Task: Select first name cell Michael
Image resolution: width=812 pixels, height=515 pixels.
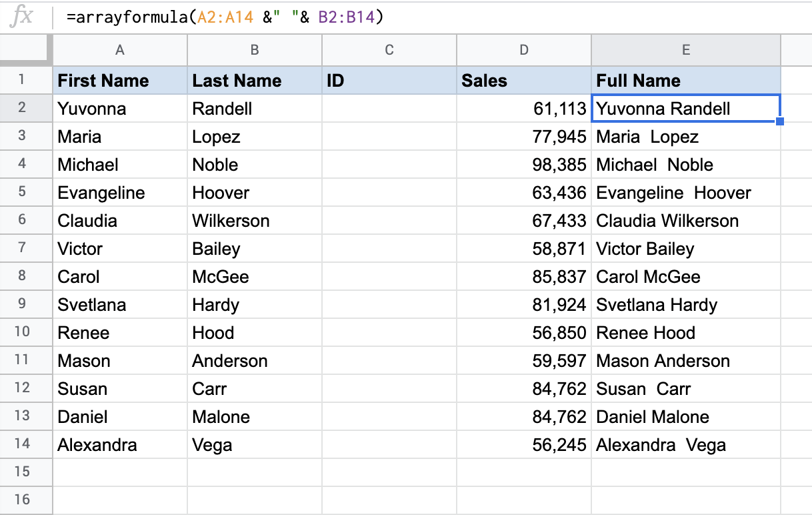Action: 120,165
